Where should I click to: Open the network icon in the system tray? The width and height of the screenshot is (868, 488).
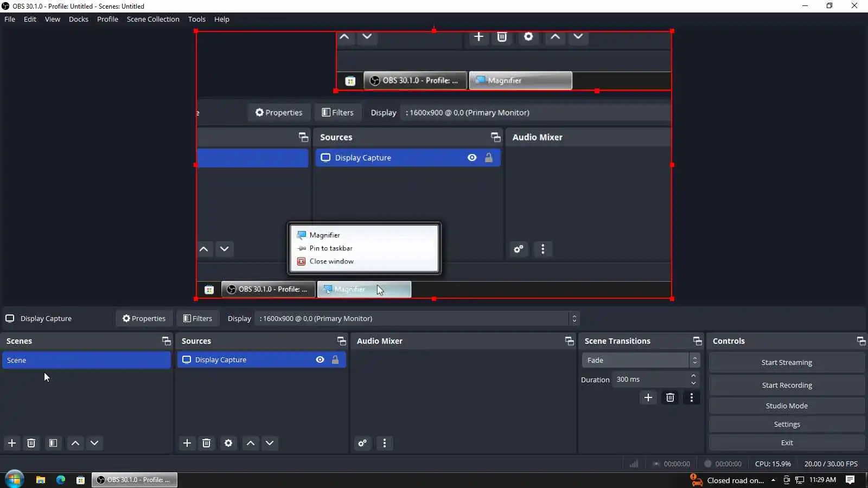[x=800, y=480]
